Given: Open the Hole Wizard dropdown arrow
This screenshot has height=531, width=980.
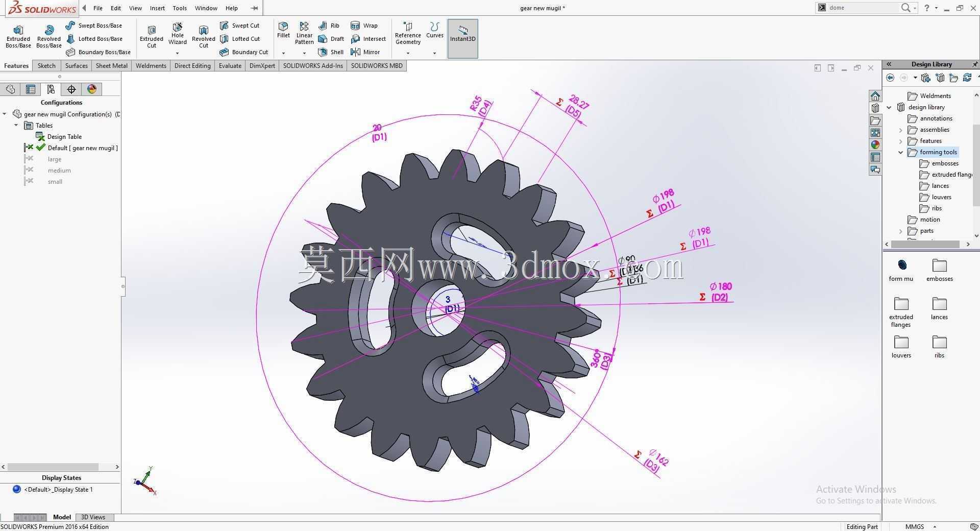Looking at the screenshot, I should 178,53.
